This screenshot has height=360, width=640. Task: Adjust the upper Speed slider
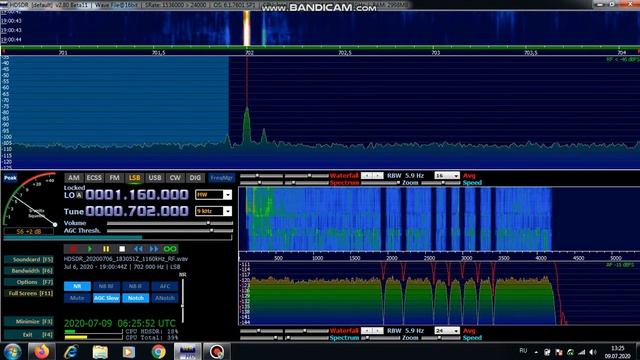click(x=441, y=183)
